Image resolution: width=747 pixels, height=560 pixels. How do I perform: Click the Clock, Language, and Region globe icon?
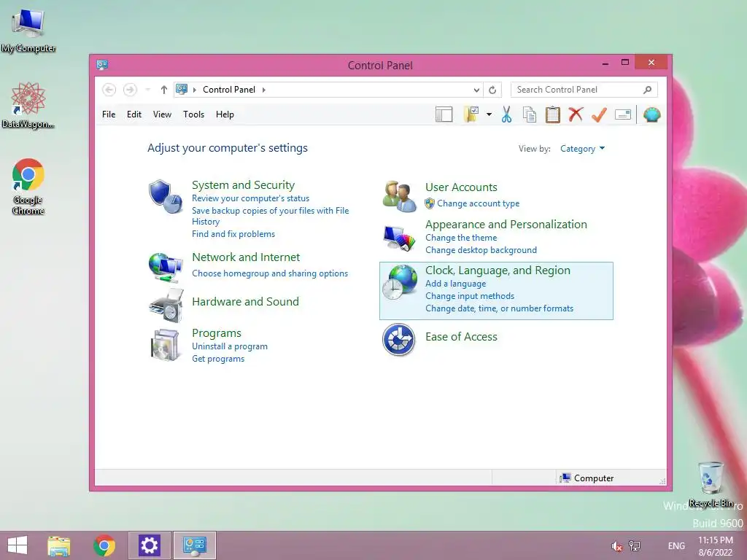pos(400,282)
